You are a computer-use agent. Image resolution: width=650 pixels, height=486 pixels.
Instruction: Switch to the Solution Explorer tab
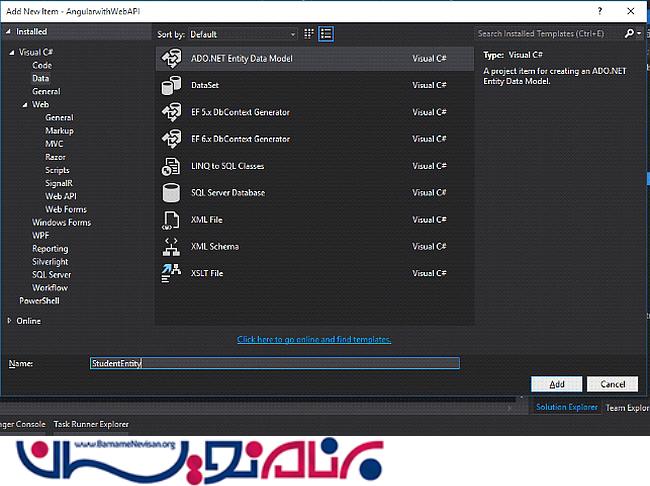pyautogui.click(x=567, y=407)
